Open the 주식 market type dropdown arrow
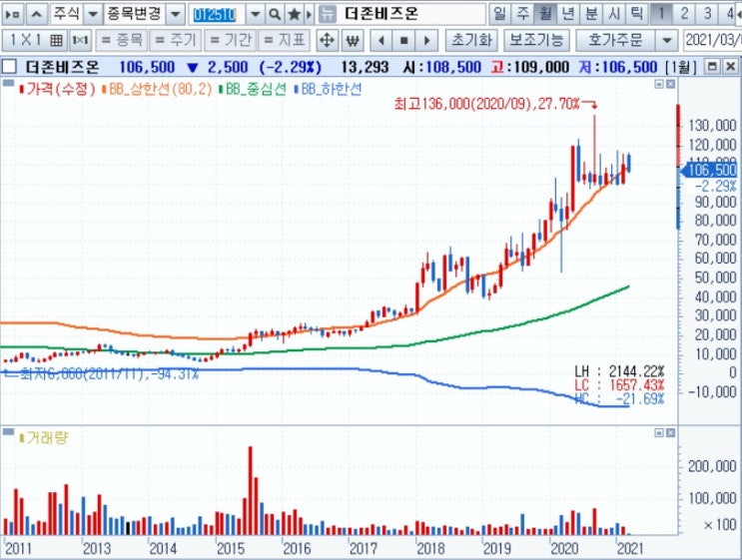The image size is (742, 560). (x=93, y=15)
